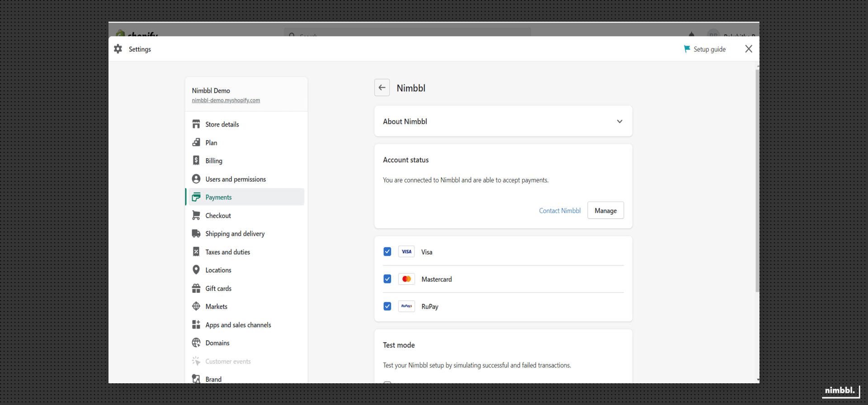
Task: Click the Apps and sales channels icon
Action: 196,325
